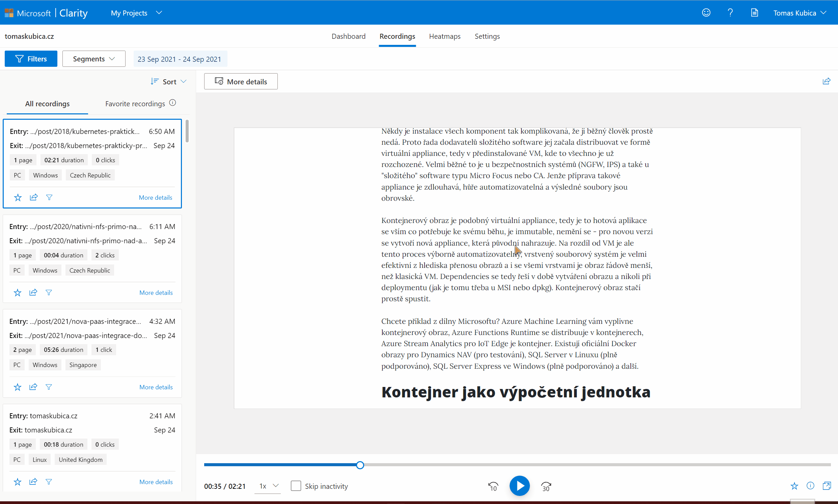Favorite the first kubernetes recording with star
The width and height of the screenshot is (838, 504).
(18, 197)
